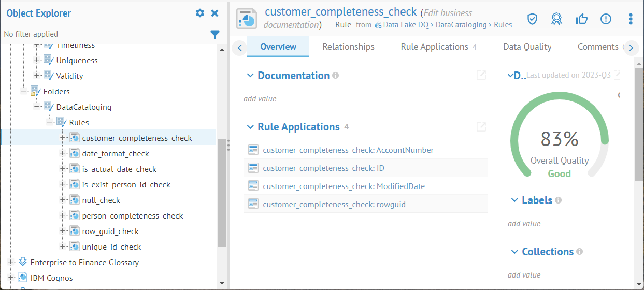Open the Data Quality tab

pyautogui.click(x=527, y=47)
